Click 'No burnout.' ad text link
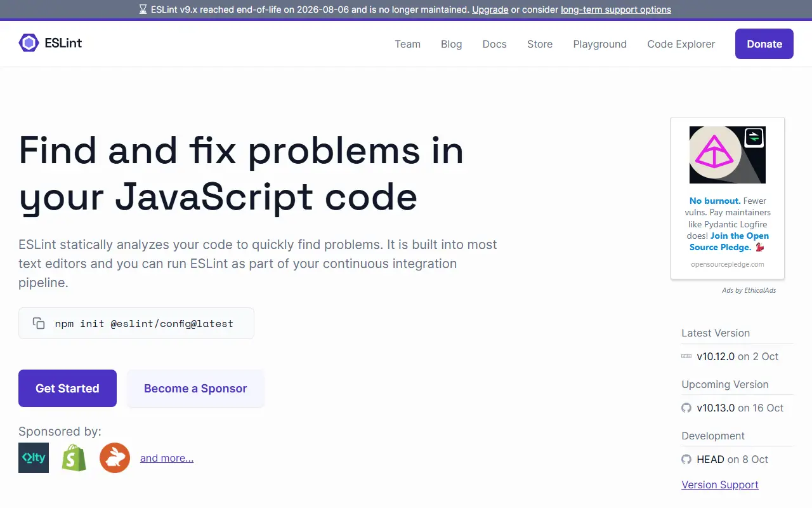812x508 pixels. click(715, 201)
